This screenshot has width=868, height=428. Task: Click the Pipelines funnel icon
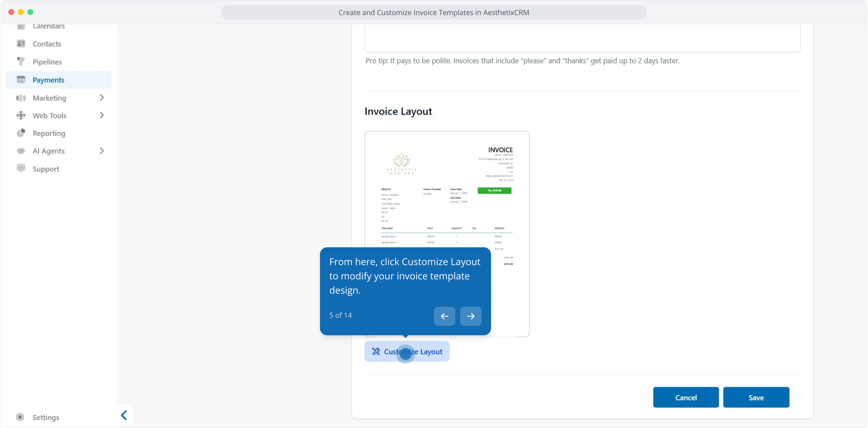[21, 61]
